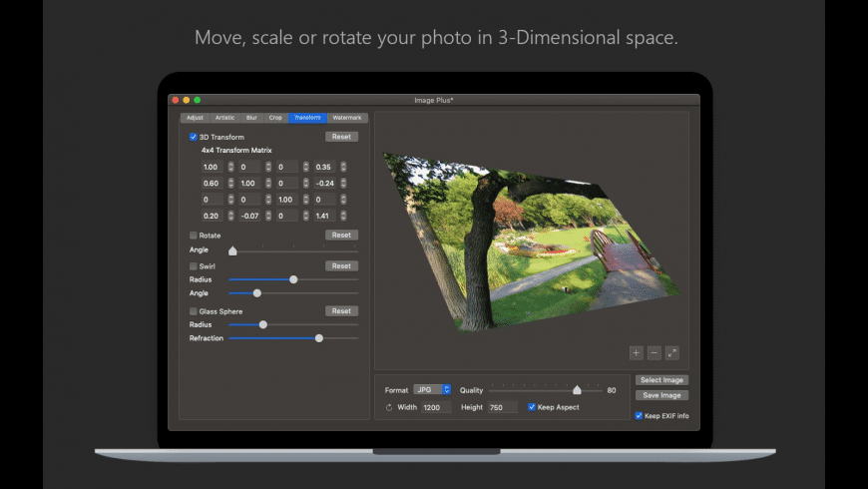Switch to the Adjust tab
The height and width of the screenshot is (489, 868).
pos(195,118)
